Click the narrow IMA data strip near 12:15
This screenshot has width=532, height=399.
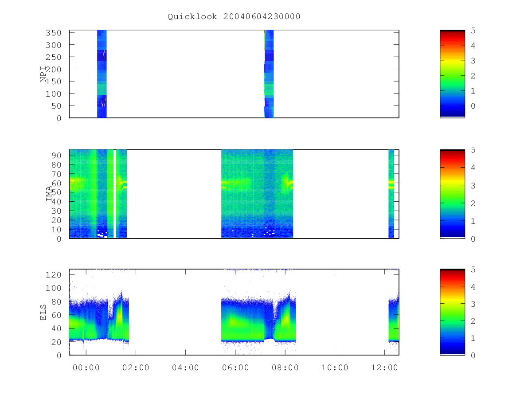coord(391,194)
